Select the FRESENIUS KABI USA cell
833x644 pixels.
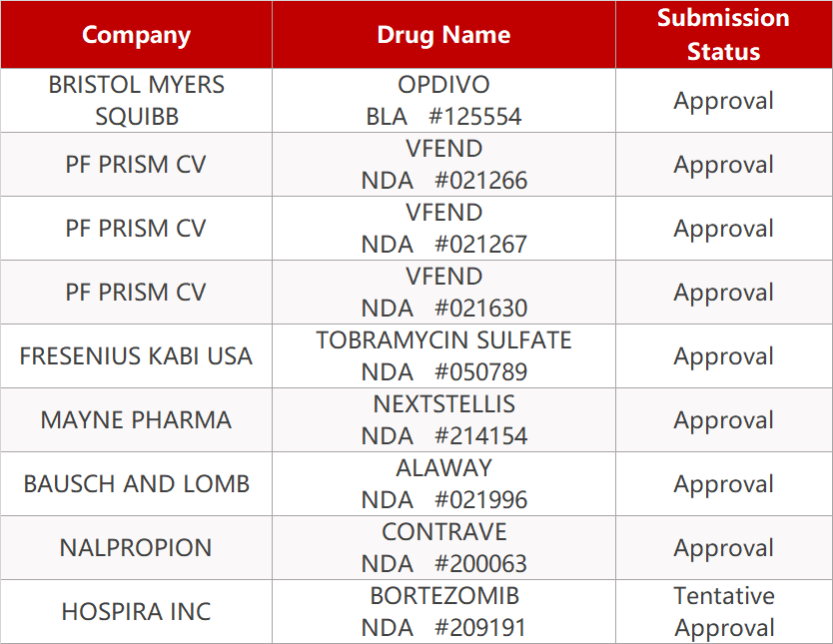[136, 356]
